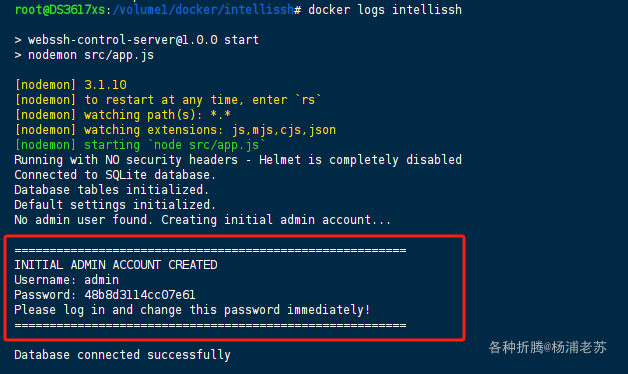The width and height of the screenshot is (628, 374).
Task: Click the webssh-control-server@1.0.0 start line
Action: [x=137, y=40]
